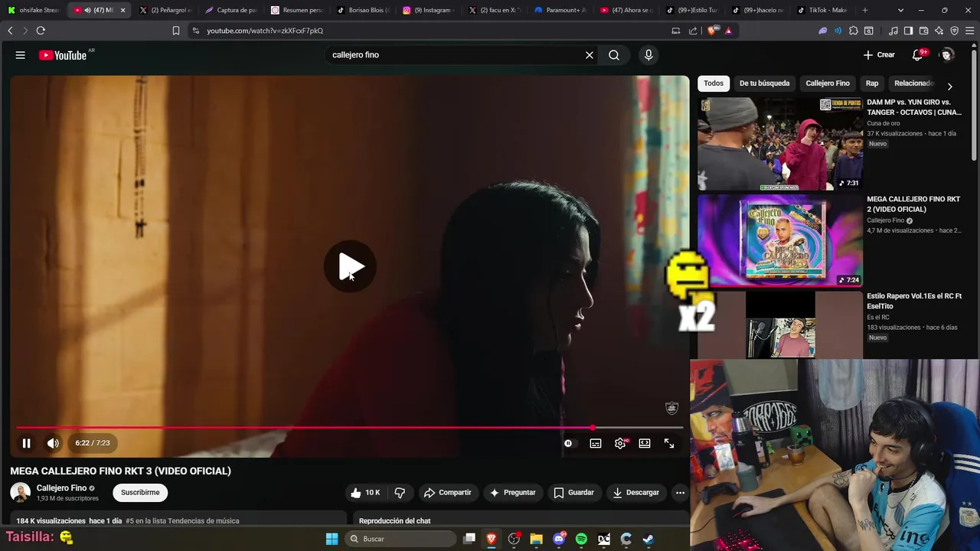This screenshot has width=980, height=551.
Task: Open DAM MP vs. YUN GIRO video thumbnail
Action: [779, 143]
